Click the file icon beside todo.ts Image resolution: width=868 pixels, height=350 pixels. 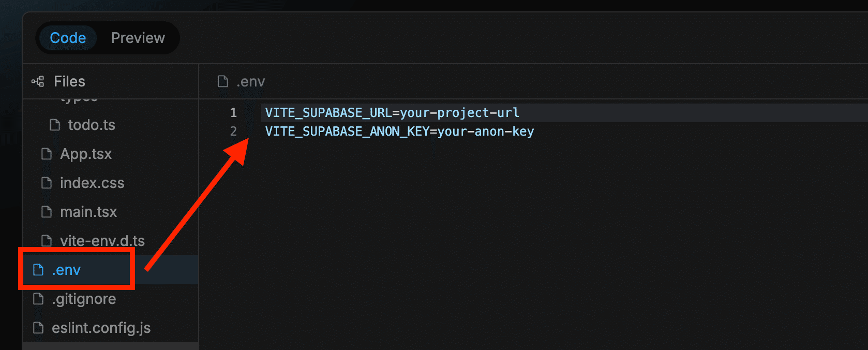[x=55, y=125]
